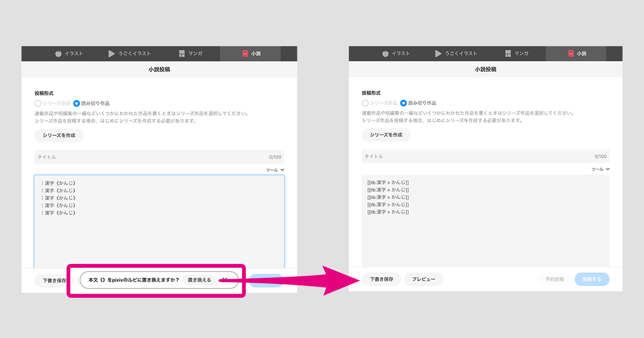Click into the right novel body text area
This screenshot has height=338, width=644.
point(486,221)
